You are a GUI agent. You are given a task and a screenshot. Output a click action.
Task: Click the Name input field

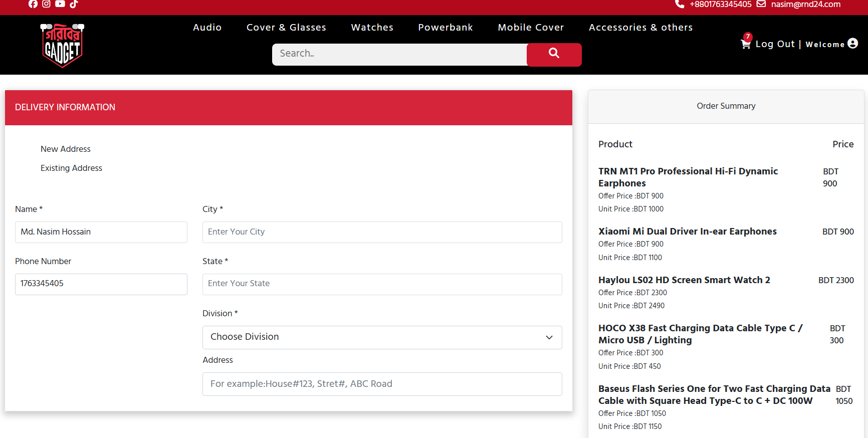click(101, 232)
